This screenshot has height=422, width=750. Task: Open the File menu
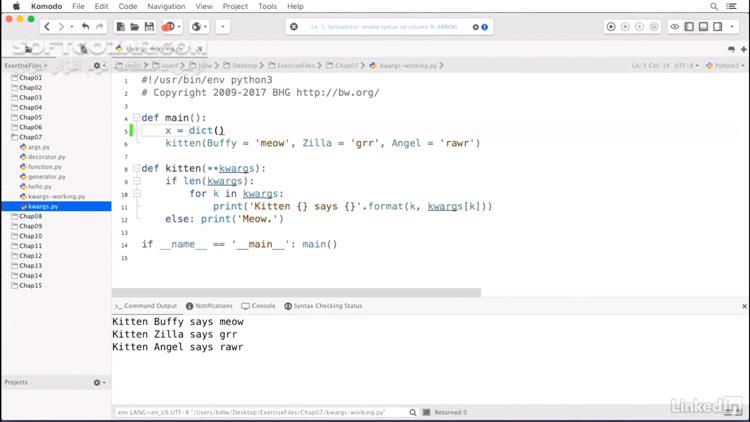pos(78,6)
